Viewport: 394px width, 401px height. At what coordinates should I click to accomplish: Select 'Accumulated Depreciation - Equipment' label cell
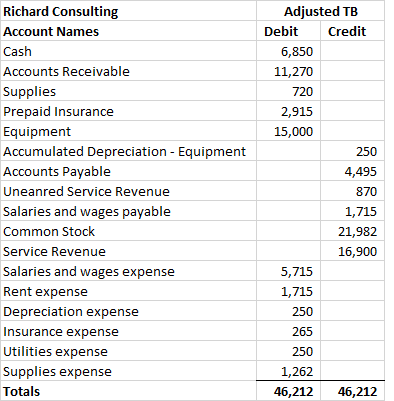click(128, 151)
